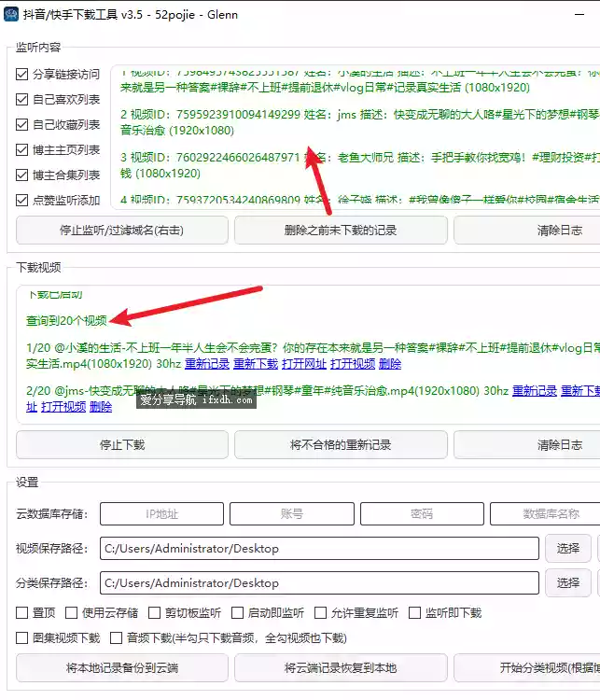
Task: Minimize the window
Action: tap(579, 14)
